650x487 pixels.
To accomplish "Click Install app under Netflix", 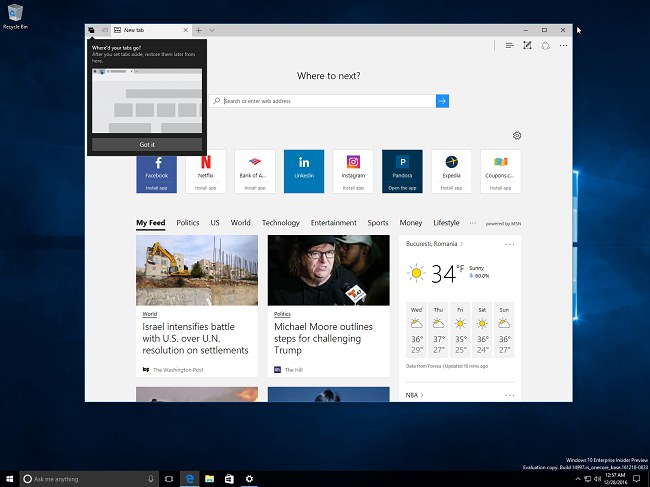I will click(206, 188).
